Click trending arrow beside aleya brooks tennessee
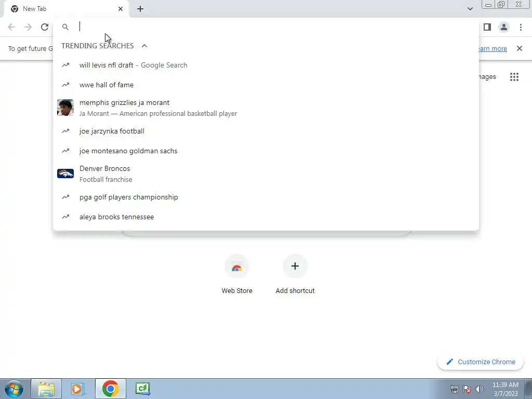532x399 pixels. [65, 217]
